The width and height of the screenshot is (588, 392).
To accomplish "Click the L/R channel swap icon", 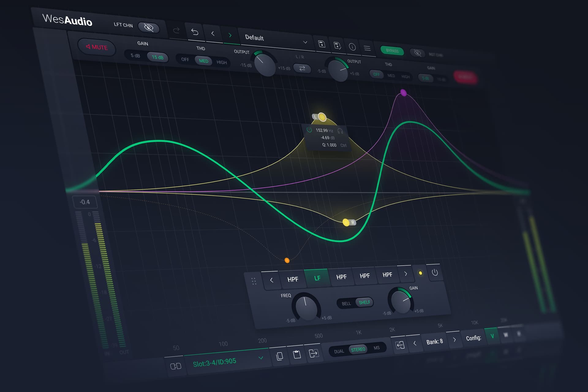I will [302, 68].
